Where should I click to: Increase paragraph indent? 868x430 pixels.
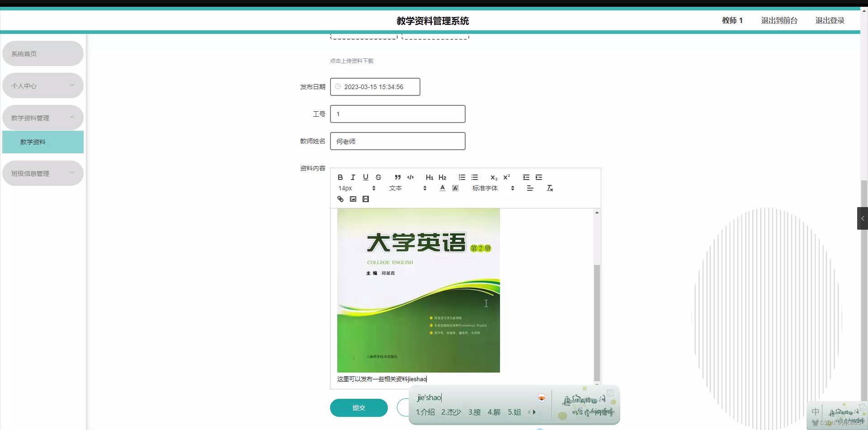tap(539, 177)
